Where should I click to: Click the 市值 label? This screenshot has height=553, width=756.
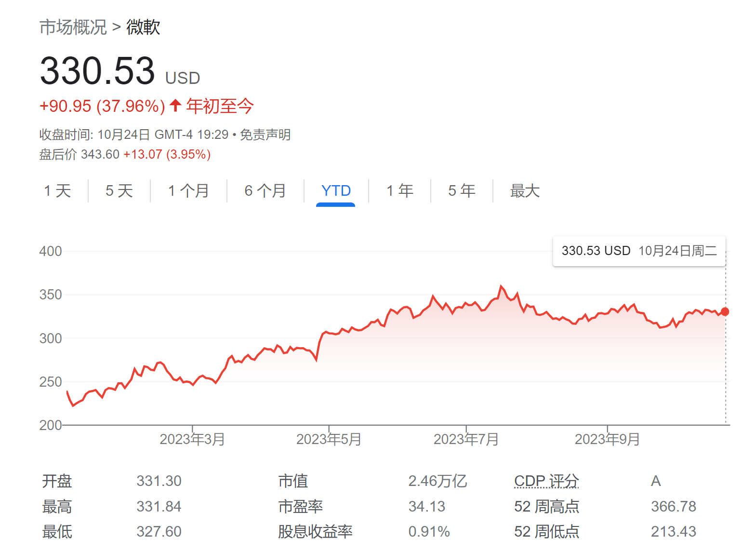[293, 481]
